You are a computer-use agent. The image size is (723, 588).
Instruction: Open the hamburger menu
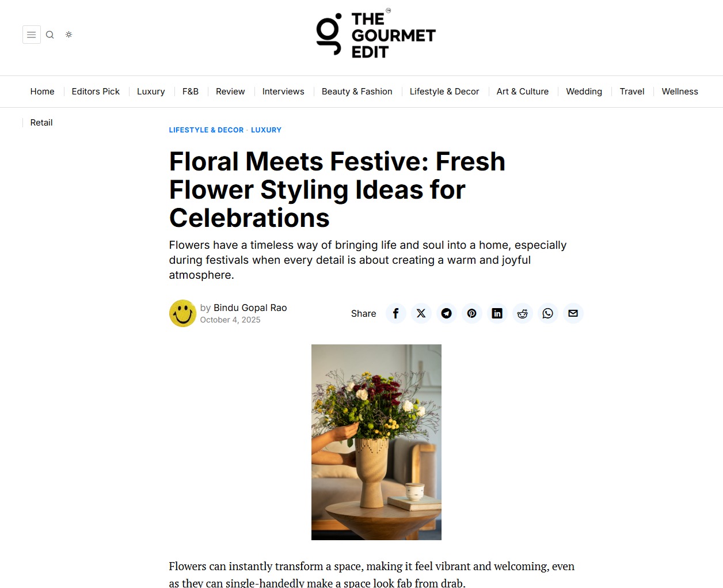(x=32, y=35)
